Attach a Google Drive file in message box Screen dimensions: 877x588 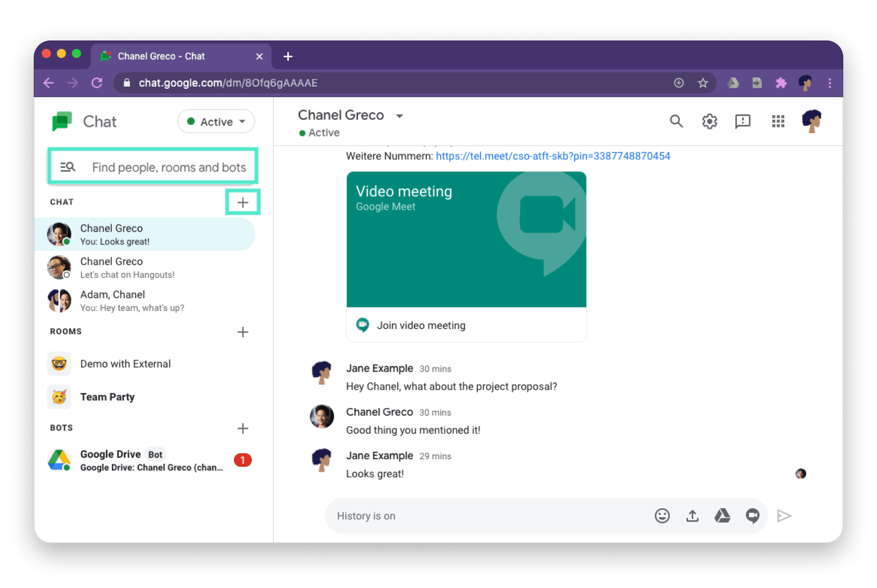click(722, 516)
